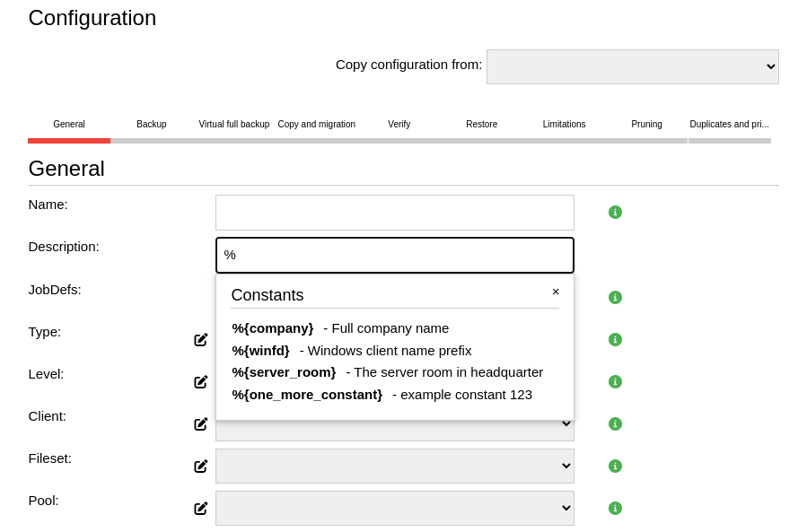Image resolution: width=807 pixels, height=532 pixels.
Task: Switch to the General tab
Action: (x=69, y=124)
